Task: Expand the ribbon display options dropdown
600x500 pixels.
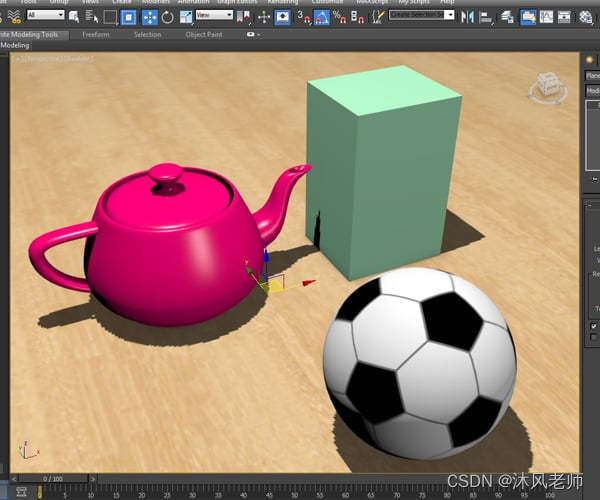Action: click(x=253, y=34)
